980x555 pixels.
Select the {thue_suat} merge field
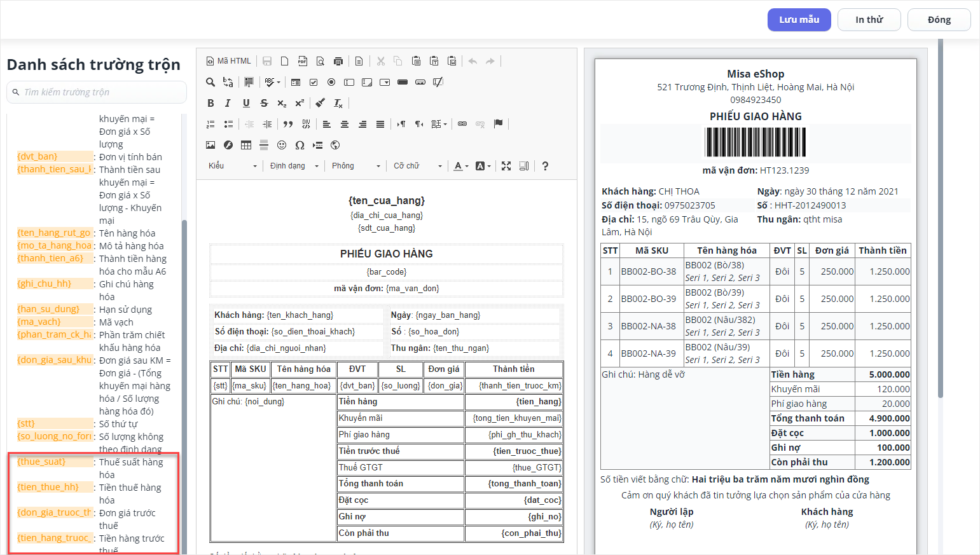[42, 462]
